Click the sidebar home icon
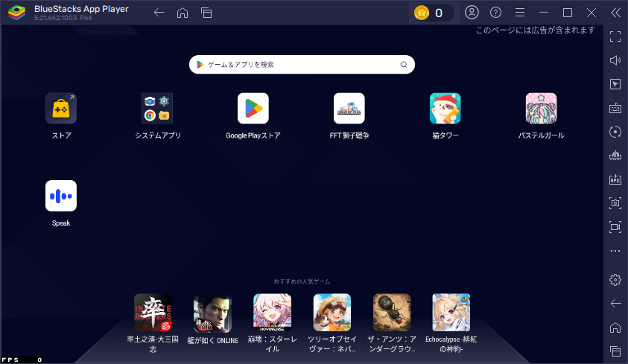 pyautogui.click(x=615, y=328)
